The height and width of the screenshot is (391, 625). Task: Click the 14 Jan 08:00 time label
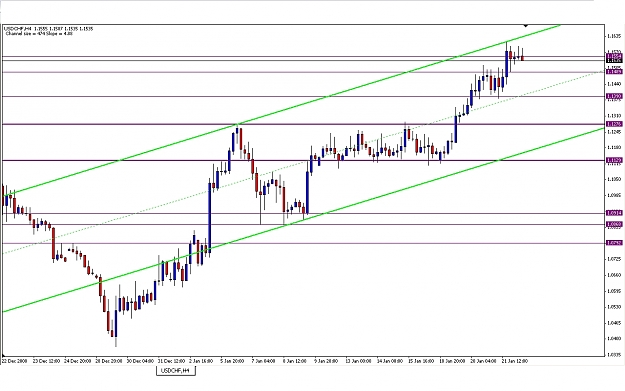(x=390, y=361)
